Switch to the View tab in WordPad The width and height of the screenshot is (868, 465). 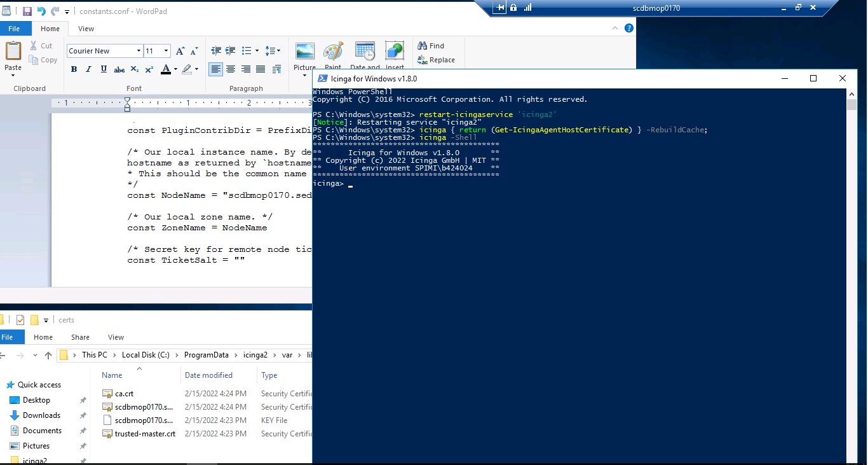pos(86,28)
